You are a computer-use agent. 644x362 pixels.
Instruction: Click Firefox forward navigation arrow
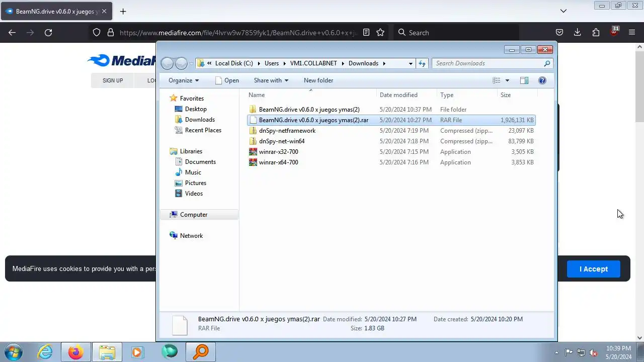click(30, 32)
